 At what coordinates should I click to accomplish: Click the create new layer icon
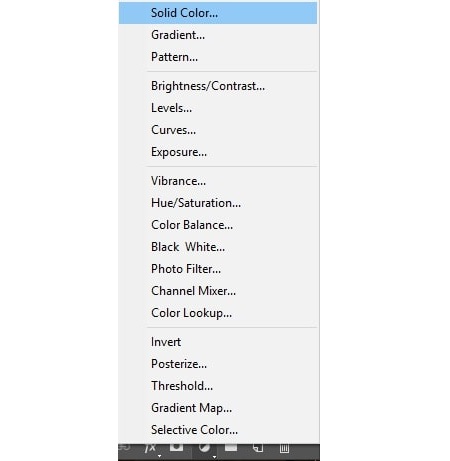click(258, 448)
